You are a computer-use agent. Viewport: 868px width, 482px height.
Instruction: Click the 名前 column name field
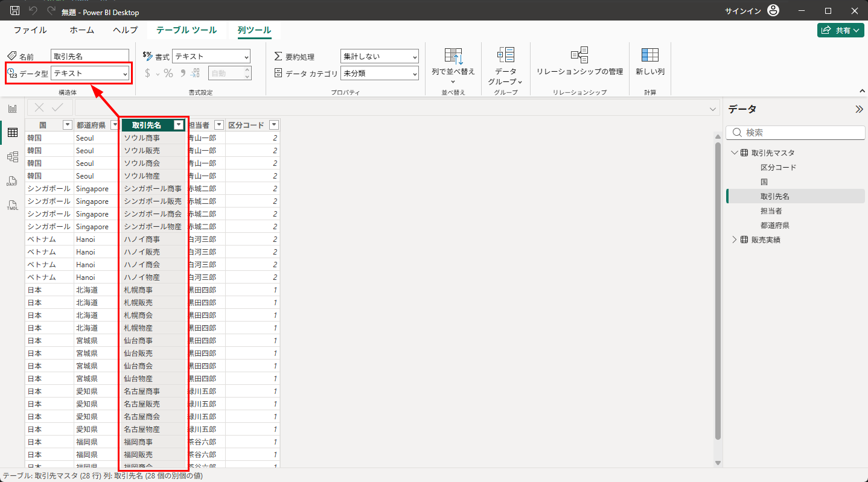coord(90,56)
